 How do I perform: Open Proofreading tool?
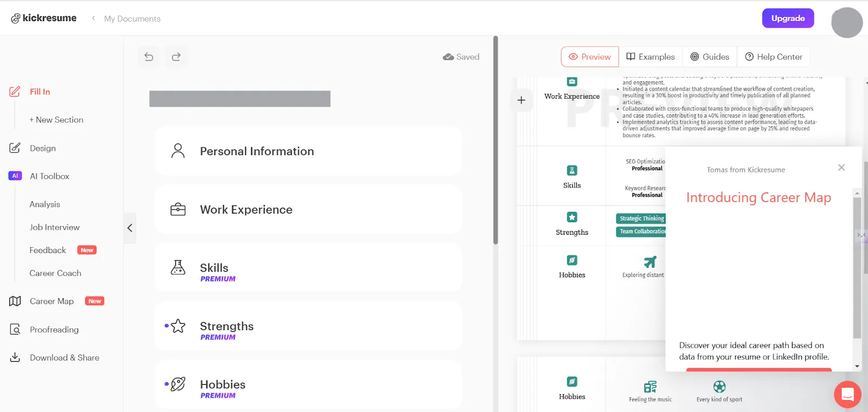point(54,330)
